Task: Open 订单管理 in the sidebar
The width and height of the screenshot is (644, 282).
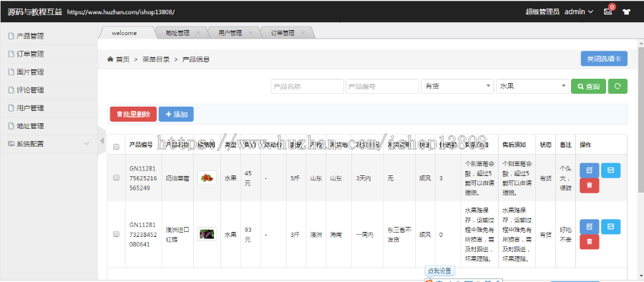Action: (49, 54)
